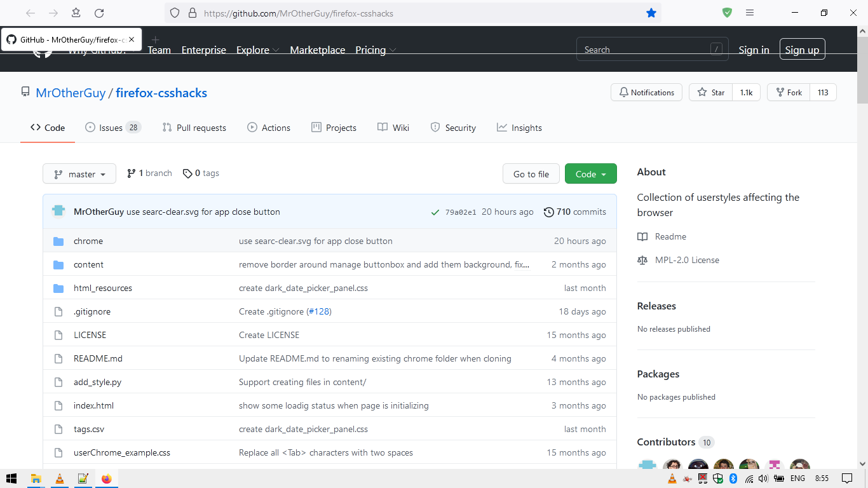Click the Notifications bell icon
The width and height of the screenshot is (868, 488).
point(623,92)
